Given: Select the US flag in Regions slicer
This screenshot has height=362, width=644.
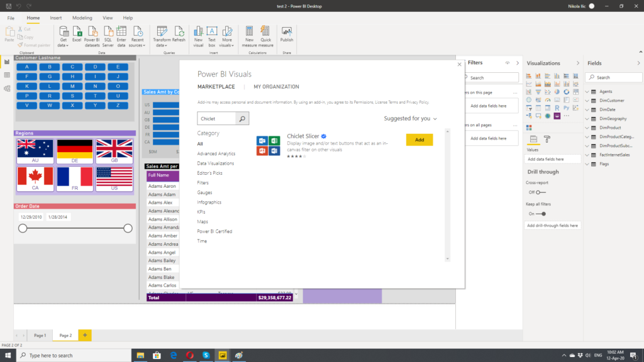Looking at the screenshot, I should click(114, 179).
